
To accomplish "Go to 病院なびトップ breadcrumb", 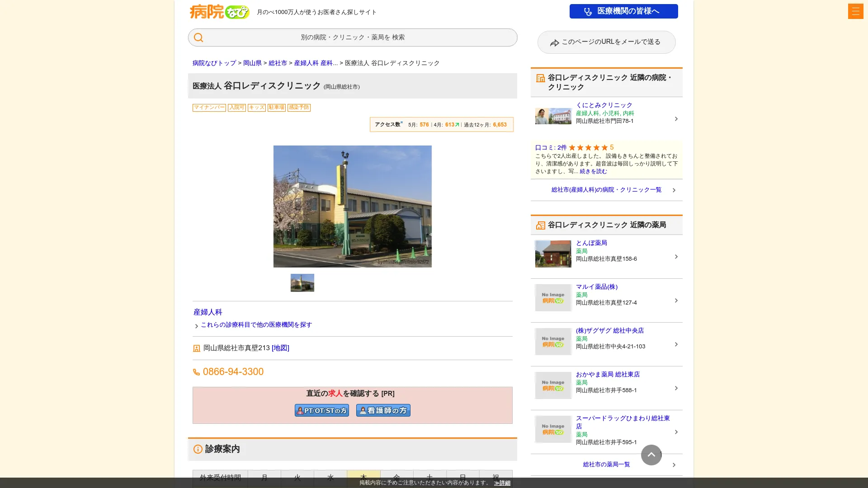I will pyautogui.click(x=214, y=63).
